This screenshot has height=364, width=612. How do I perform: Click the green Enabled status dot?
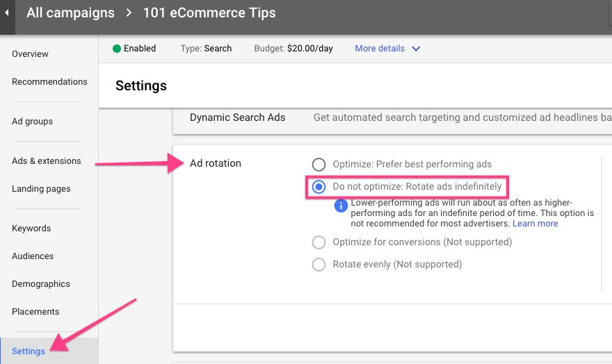point(116,49)
